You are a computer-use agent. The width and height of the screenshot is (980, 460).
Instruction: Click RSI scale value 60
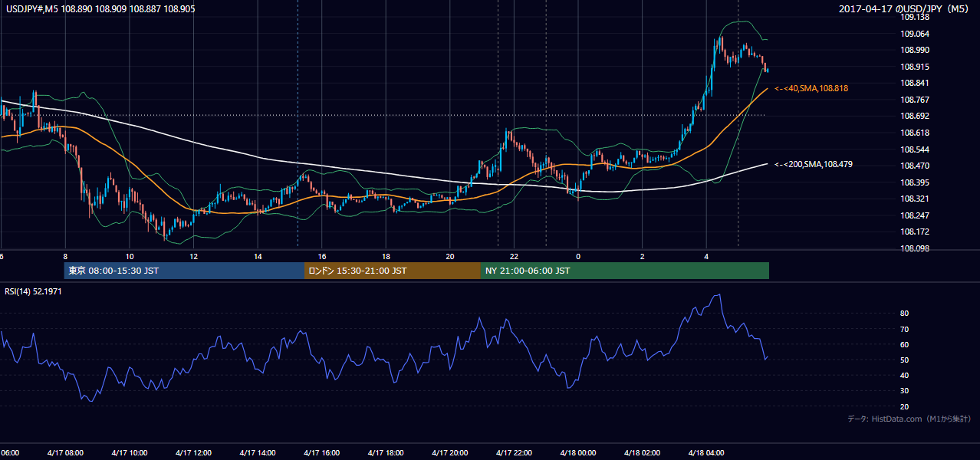905,344
